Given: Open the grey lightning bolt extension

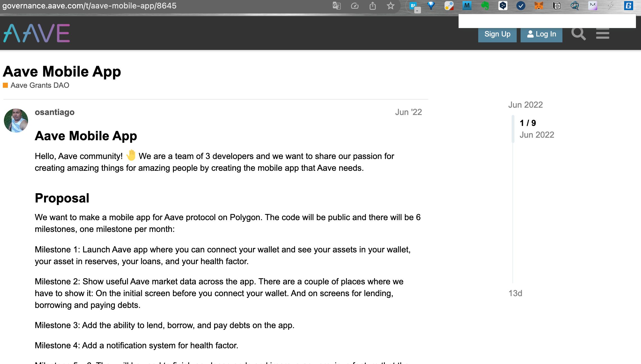Looking at the screenshot, I should pos(611,6).
